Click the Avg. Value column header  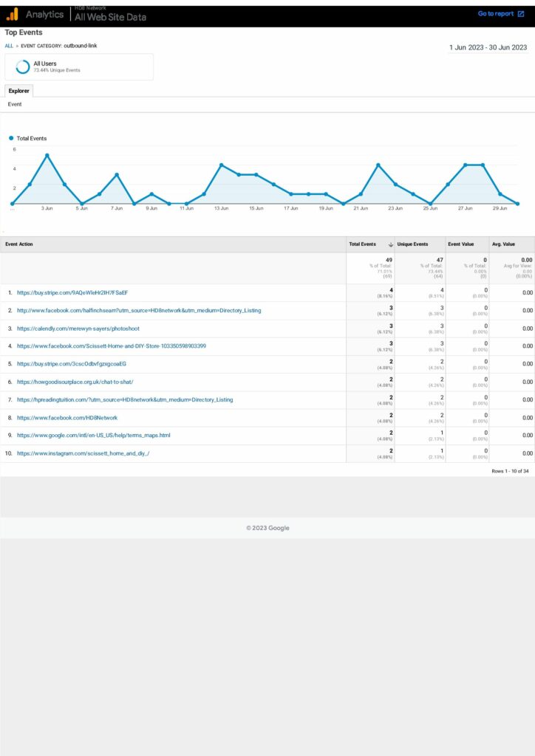503,244
